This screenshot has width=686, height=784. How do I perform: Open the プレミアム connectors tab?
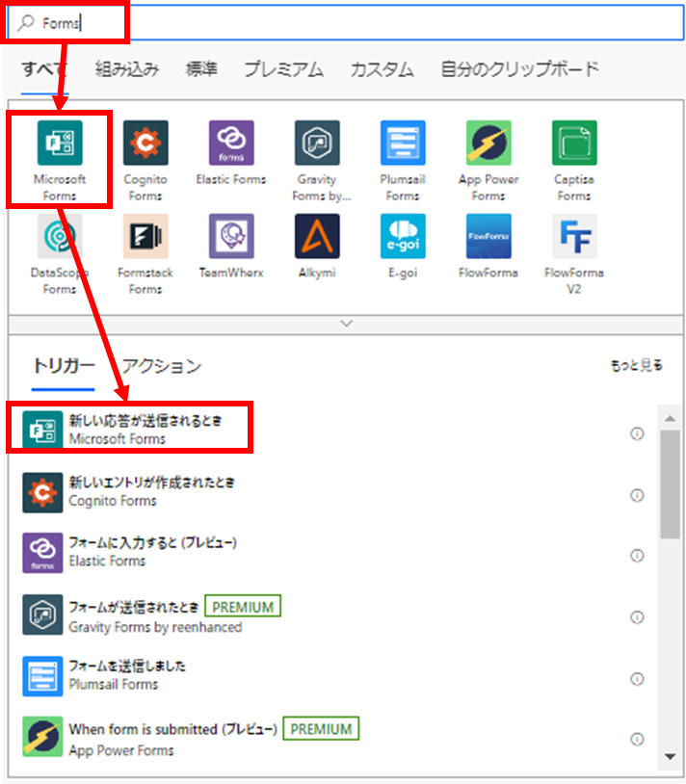(x=283, y=69)
